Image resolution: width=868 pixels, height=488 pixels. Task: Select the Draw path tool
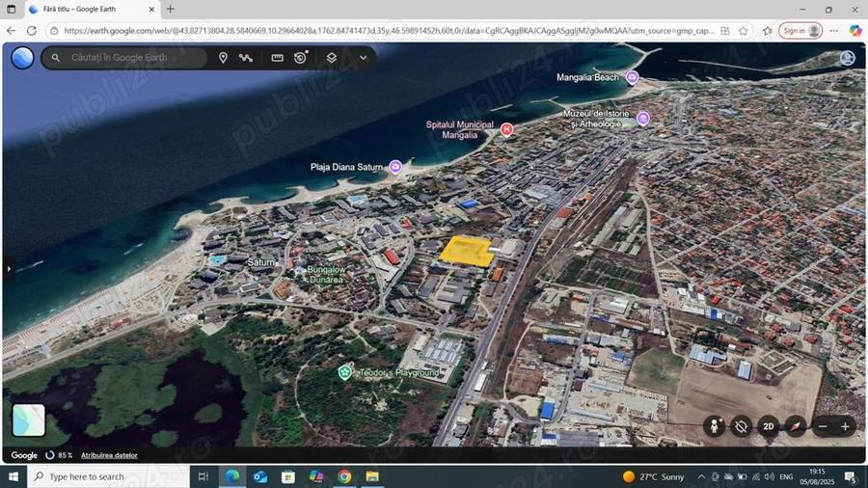[x=246, y=58]
